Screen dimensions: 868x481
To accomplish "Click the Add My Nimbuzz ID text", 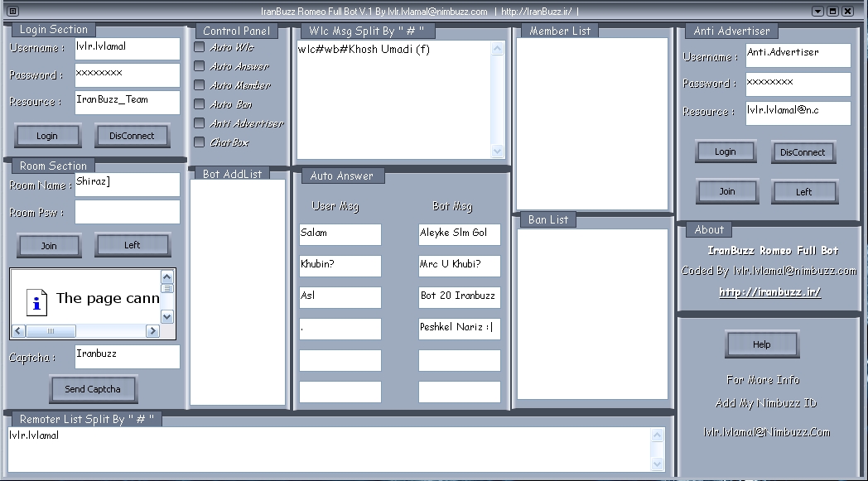I will pyautogui.click(x=766, y=403).
